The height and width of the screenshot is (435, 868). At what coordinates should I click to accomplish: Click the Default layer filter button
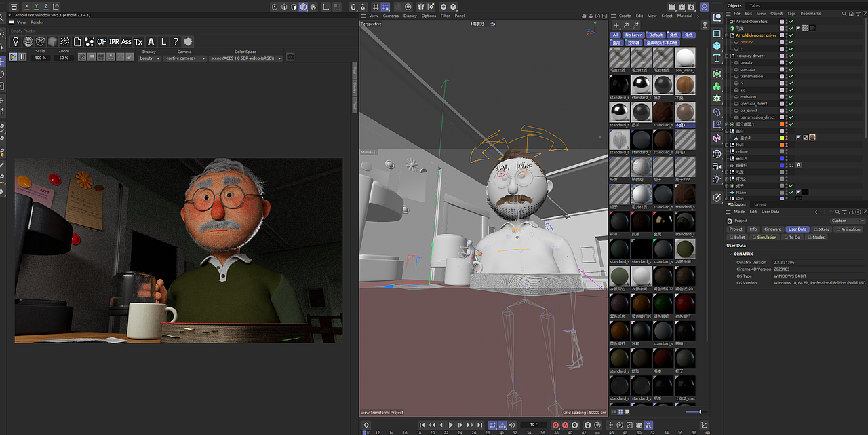(x=656, y=35)
